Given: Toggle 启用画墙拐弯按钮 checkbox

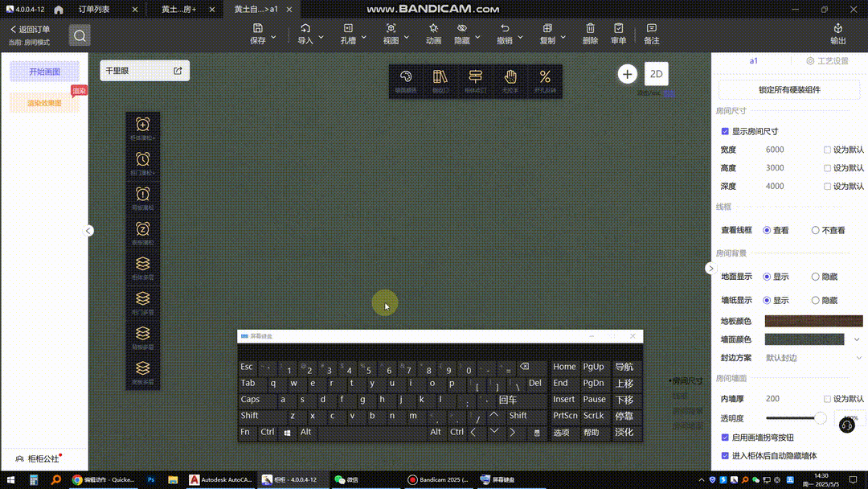Looking at the screenshot, I should click(x=725, y=438).
